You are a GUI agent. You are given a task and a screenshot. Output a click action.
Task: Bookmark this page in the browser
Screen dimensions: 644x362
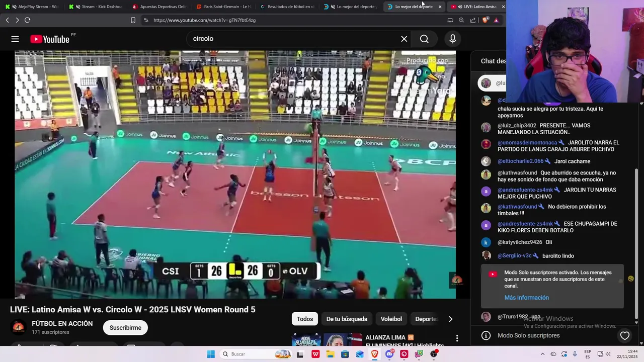coord(133,20)
